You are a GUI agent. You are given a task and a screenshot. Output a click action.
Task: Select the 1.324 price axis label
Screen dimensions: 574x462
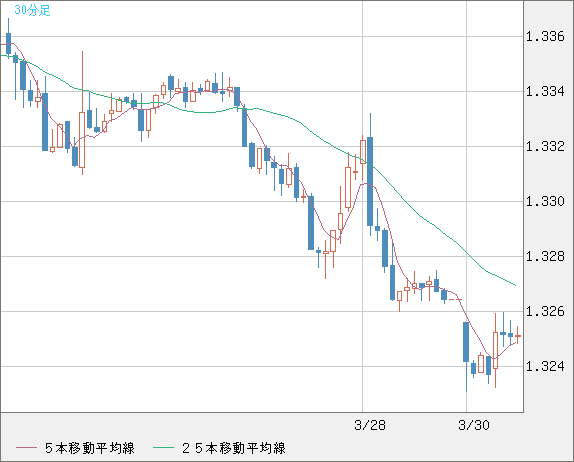click(x=545, y=366)
